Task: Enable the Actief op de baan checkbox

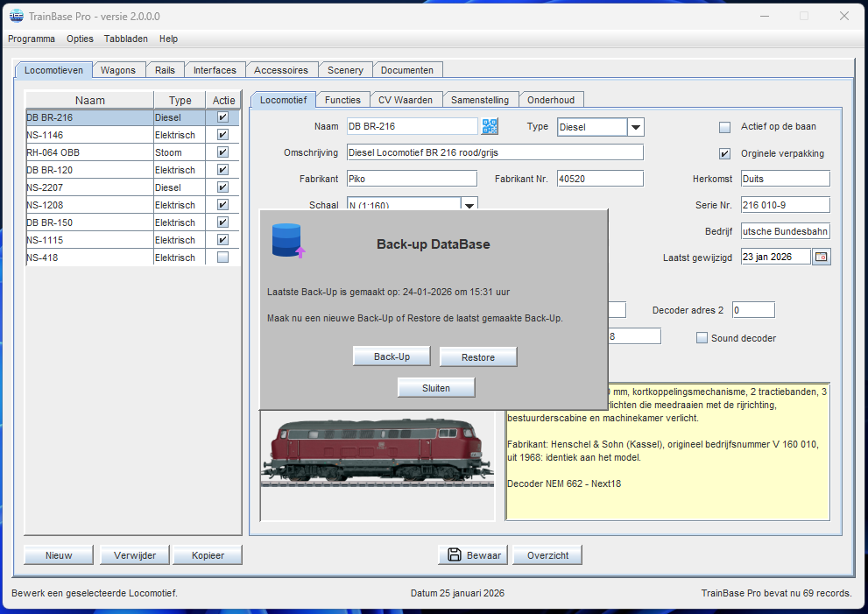Action: click(x=724, y=126)
